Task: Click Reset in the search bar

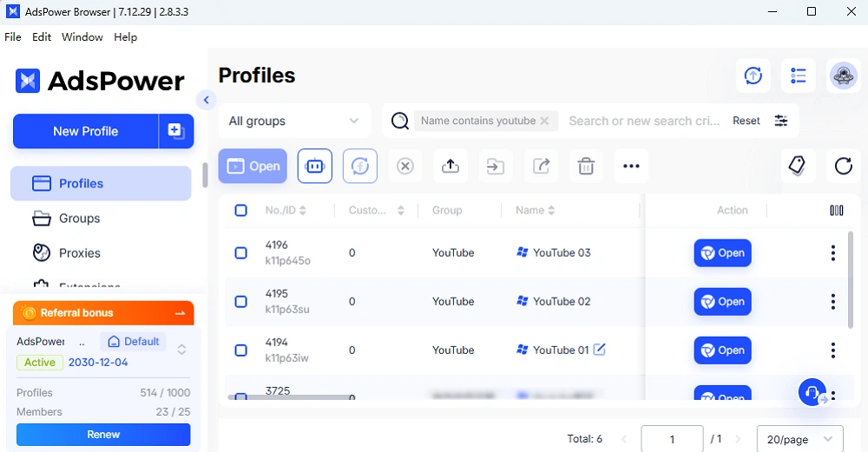Action: pos(746,121)
